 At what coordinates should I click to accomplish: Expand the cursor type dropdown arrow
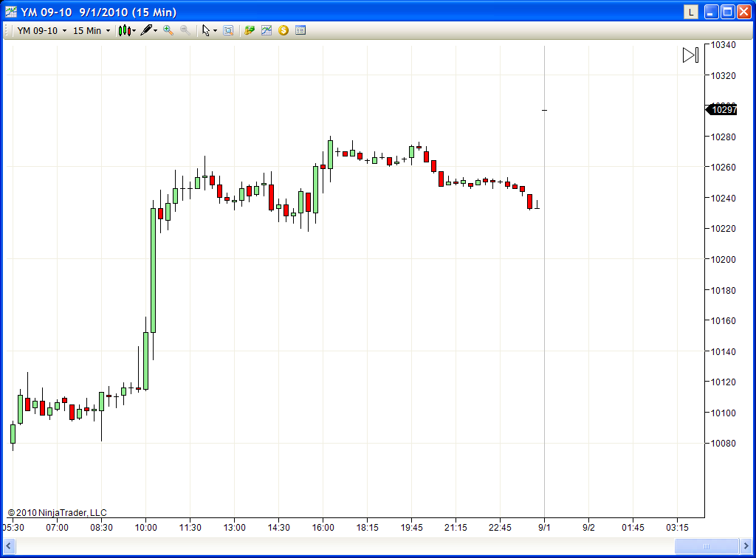[215, 30]
